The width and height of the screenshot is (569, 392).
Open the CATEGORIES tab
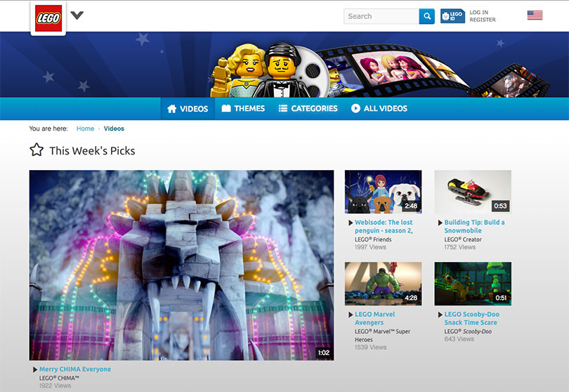[x=308, y=108]
